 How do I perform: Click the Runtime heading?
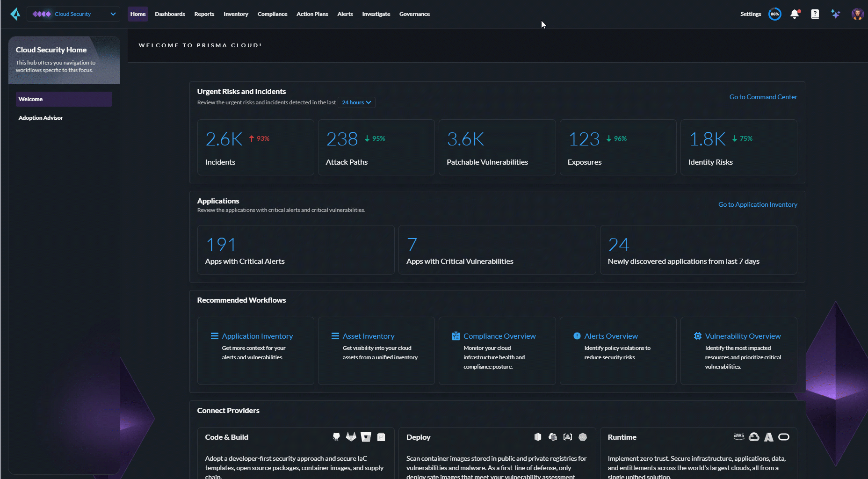point(622,437)
